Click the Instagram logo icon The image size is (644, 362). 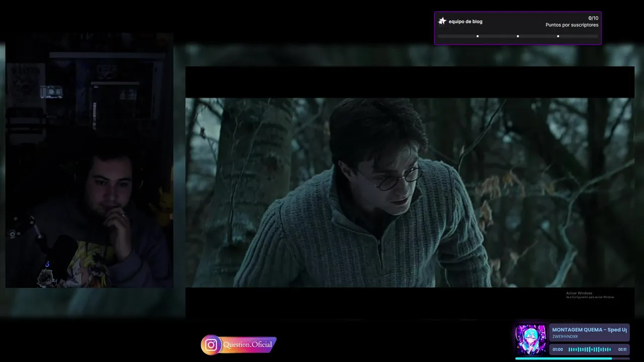click(x=211, y=345)
